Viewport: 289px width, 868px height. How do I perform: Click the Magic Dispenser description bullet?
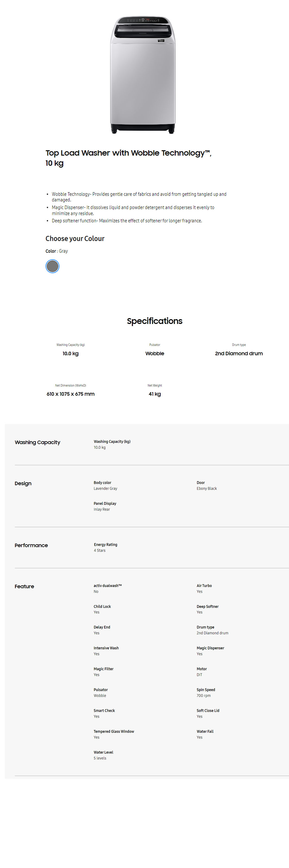pyautogui.click(x=133, y=210)
